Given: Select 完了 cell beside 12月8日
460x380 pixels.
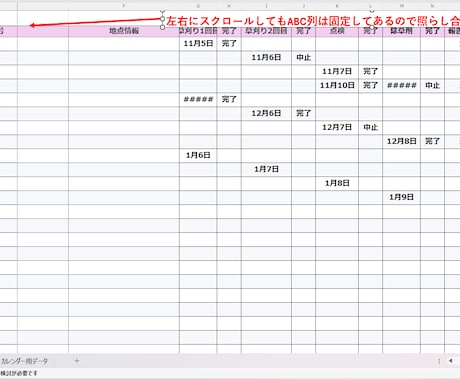Looking at the screenshot, I should (x=432, y=142).
